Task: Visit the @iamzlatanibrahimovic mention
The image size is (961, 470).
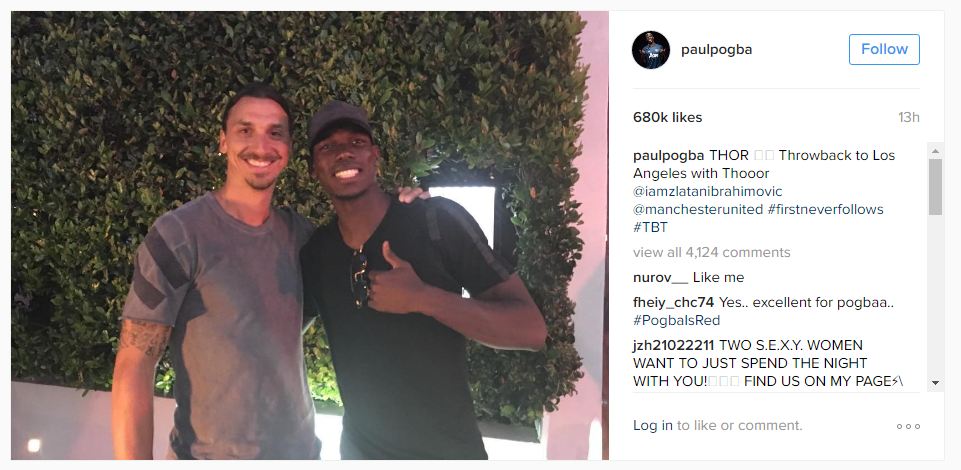Action: tap(707, 191)
